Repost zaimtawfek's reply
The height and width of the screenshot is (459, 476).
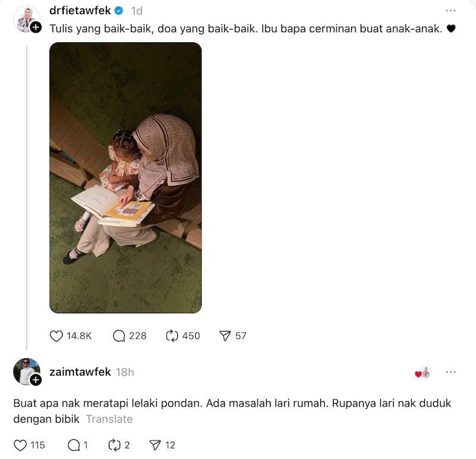(x=114, y=445)
